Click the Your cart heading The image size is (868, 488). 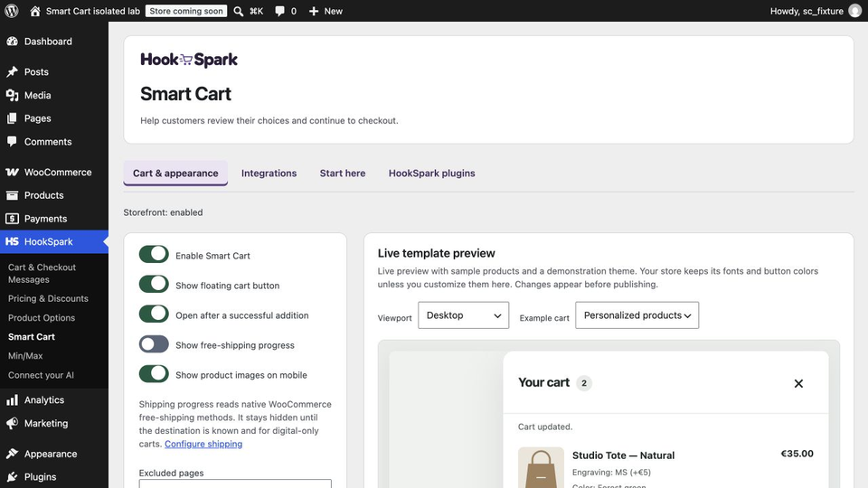click(x=543, y=382)
